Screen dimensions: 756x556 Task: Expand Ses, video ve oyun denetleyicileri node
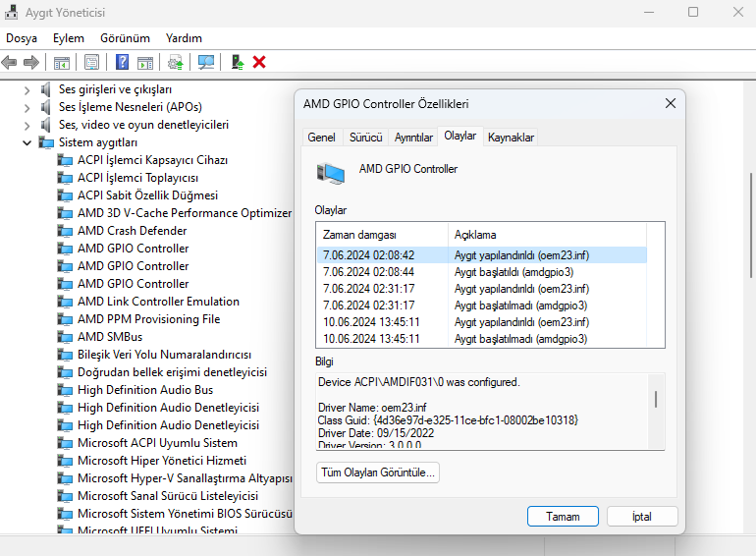pyautogui.click(x=27, y=126)
